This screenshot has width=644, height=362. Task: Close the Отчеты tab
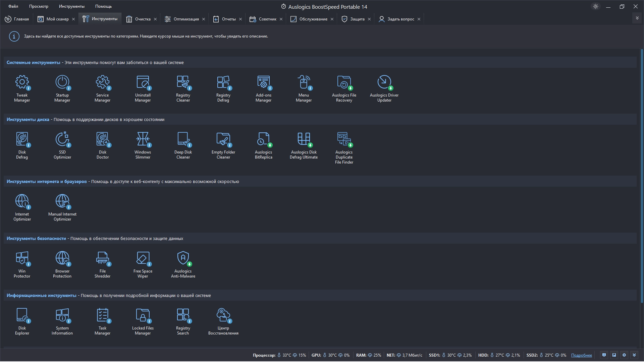coord(240,19)
